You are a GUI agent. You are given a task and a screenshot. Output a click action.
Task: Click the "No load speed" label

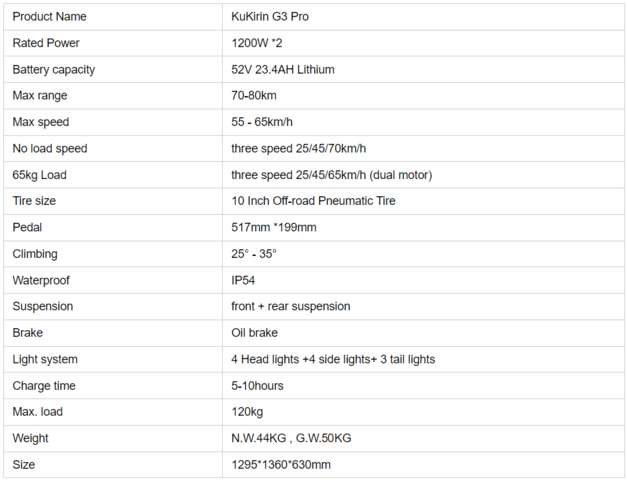point(50,148)
